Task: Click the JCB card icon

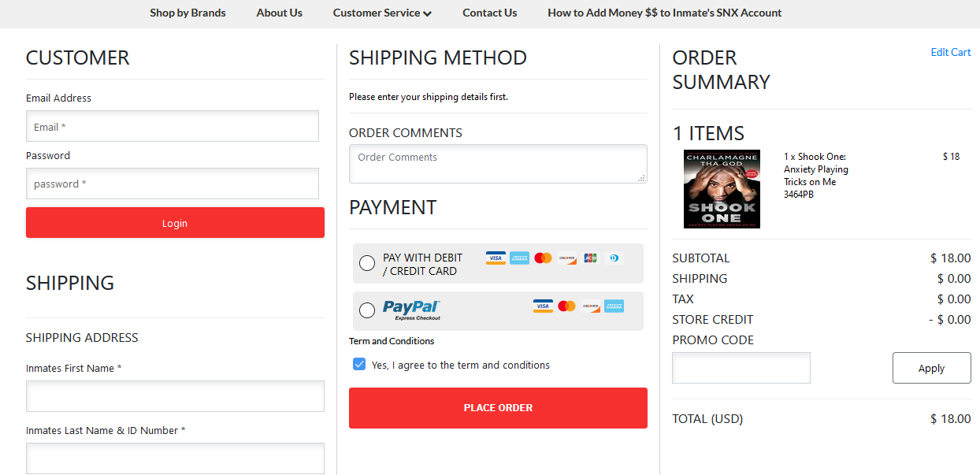Action: 590,258
